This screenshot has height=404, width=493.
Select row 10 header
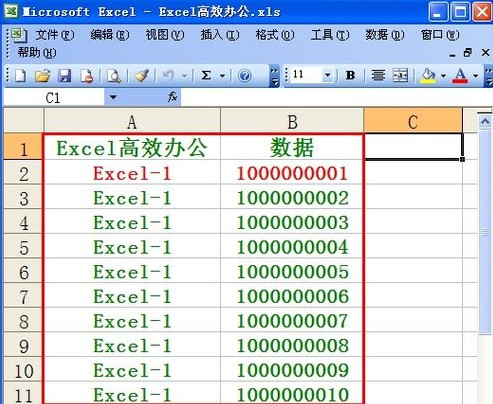point(23,370)
